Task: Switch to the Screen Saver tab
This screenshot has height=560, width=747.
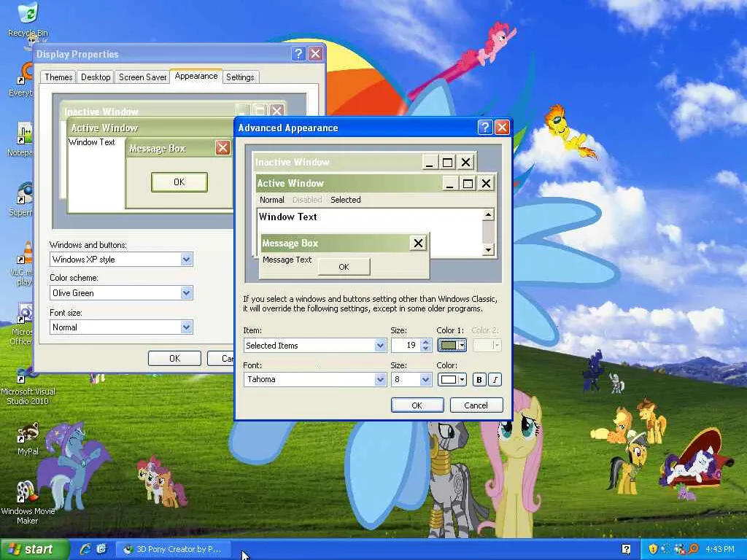Action: tap(142, 77)
